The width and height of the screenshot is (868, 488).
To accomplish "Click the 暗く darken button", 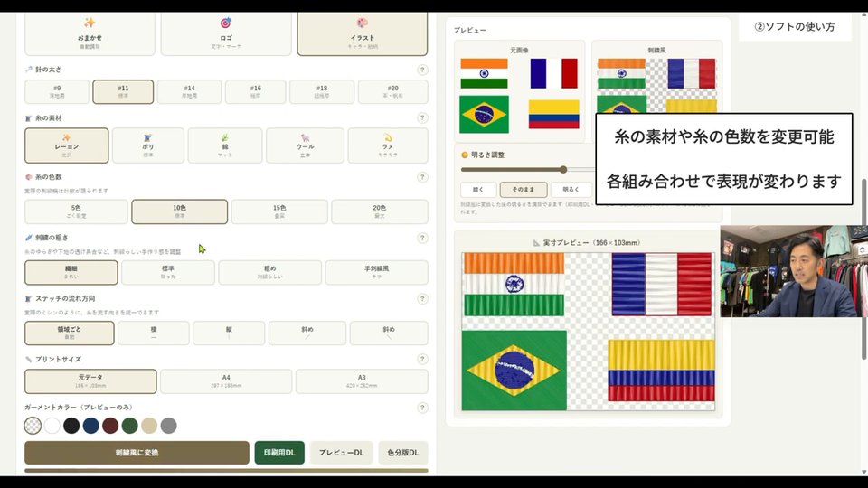I will pyautogui.click(x=478, y=189).
